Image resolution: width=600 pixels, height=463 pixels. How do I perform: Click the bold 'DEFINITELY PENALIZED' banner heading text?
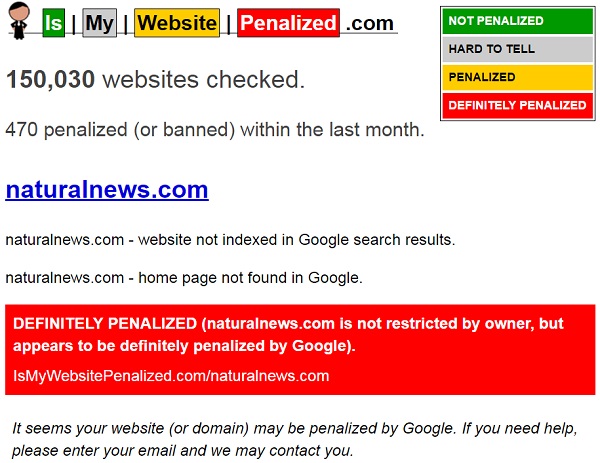(105, 324)
